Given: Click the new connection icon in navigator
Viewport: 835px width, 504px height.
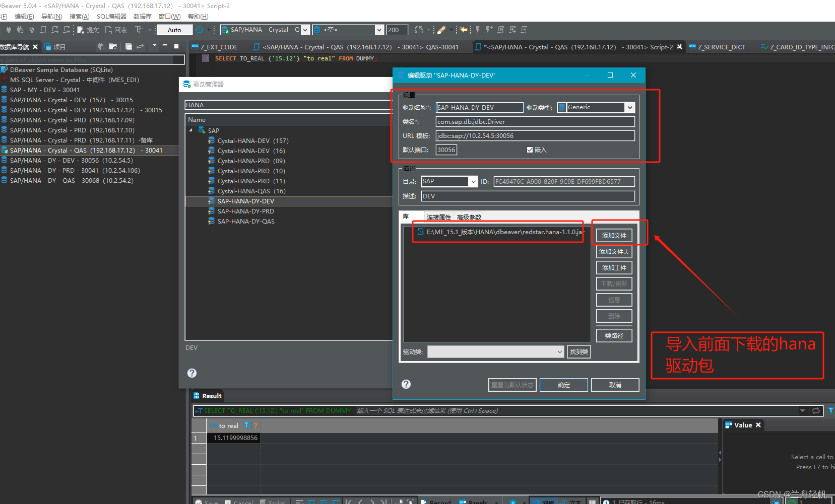Looking at the screenshot, I should coord(101,46).
